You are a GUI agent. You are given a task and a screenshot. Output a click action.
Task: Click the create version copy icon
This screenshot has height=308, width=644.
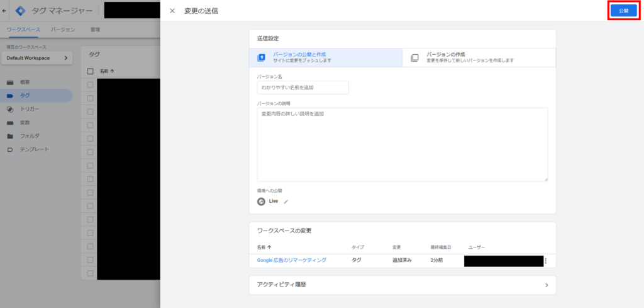tap(415, 57)
